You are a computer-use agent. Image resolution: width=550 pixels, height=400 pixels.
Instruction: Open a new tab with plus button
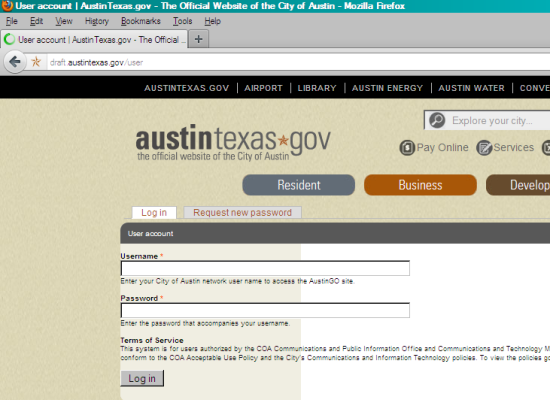pyautogui.click(x=199, y=39)
